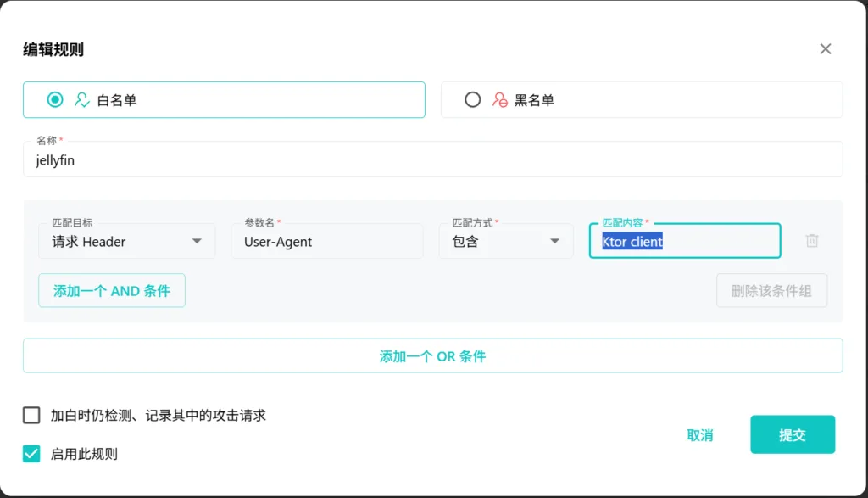Click 添加一个 OR 条件 button

[x=432, y=356]
